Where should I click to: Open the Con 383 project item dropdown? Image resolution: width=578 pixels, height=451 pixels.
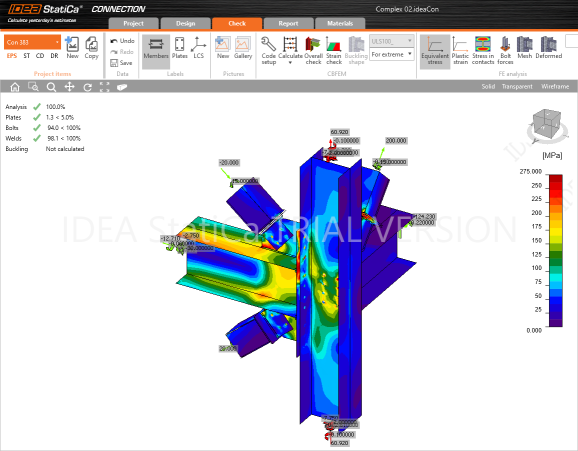(32, 42)
